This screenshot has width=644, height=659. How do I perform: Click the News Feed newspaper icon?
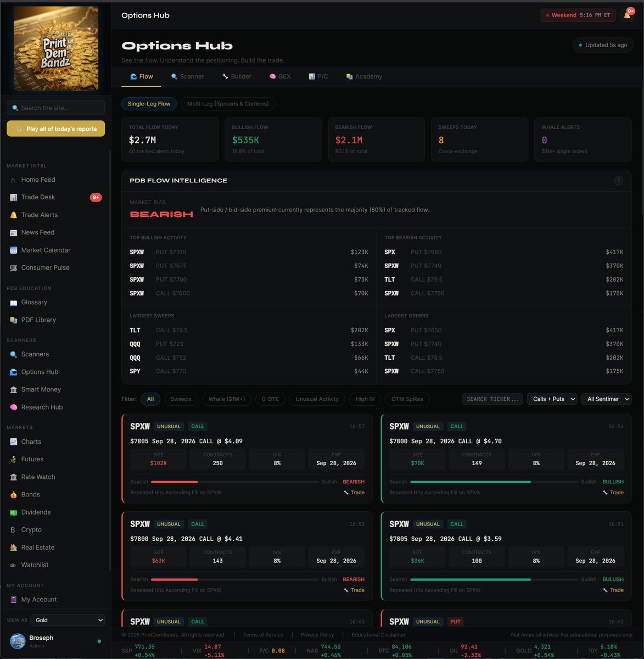point(13,232)
